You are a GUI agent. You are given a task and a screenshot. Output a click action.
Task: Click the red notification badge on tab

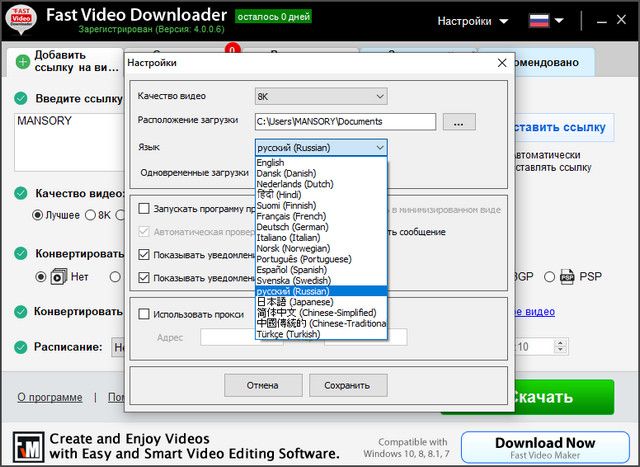coord(232,49)
